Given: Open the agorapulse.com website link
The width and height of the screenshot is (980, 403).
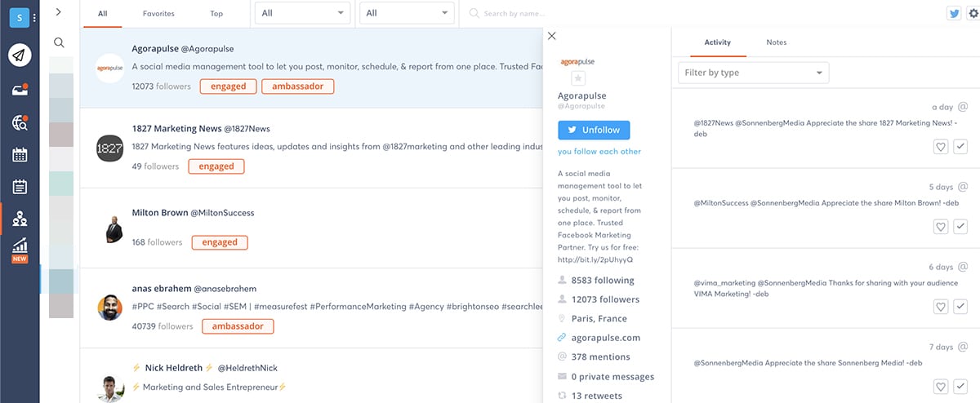Looking at the screenshot, I should (606, 338).
